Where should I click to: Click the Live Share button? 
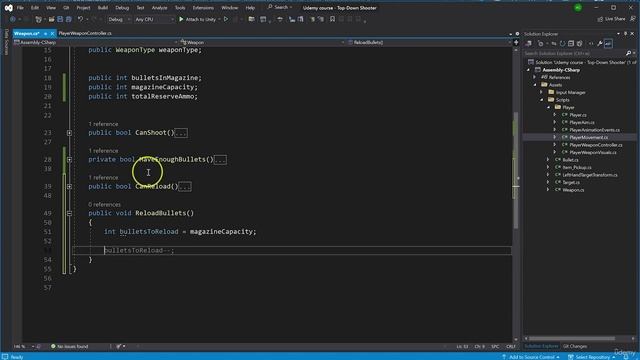click(611, 19)
